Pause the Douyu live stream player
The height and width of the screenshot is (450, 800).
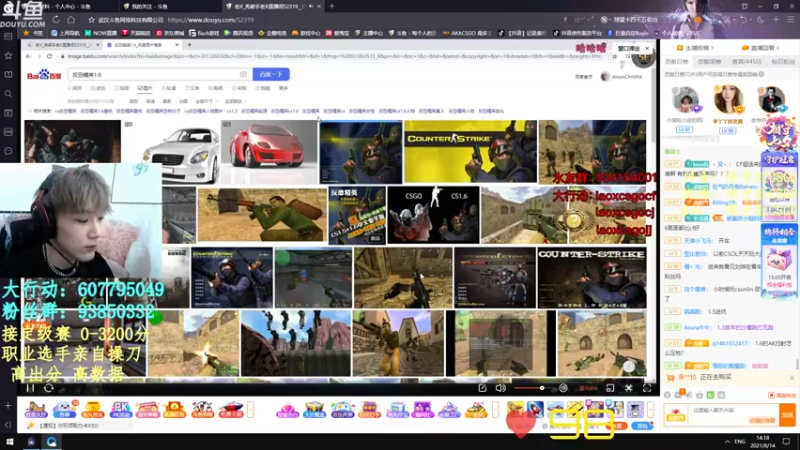pos(31,388)
